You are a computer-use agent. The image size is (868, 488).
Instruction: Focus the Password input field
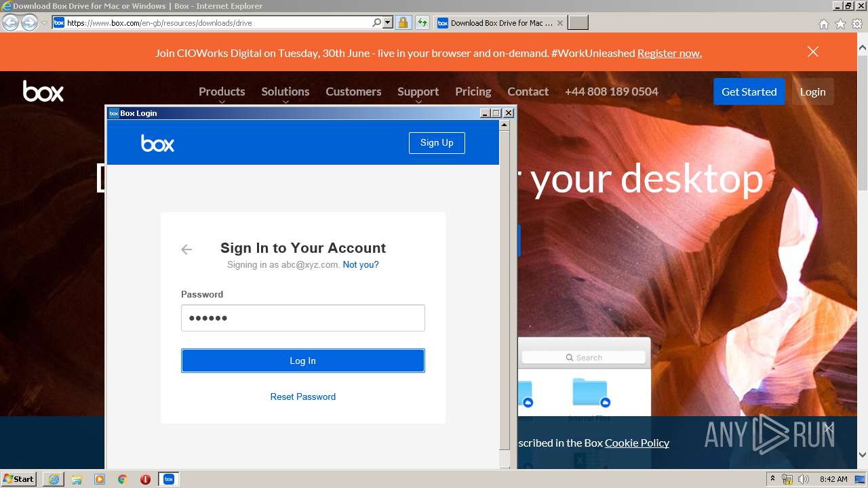point(303,318)
